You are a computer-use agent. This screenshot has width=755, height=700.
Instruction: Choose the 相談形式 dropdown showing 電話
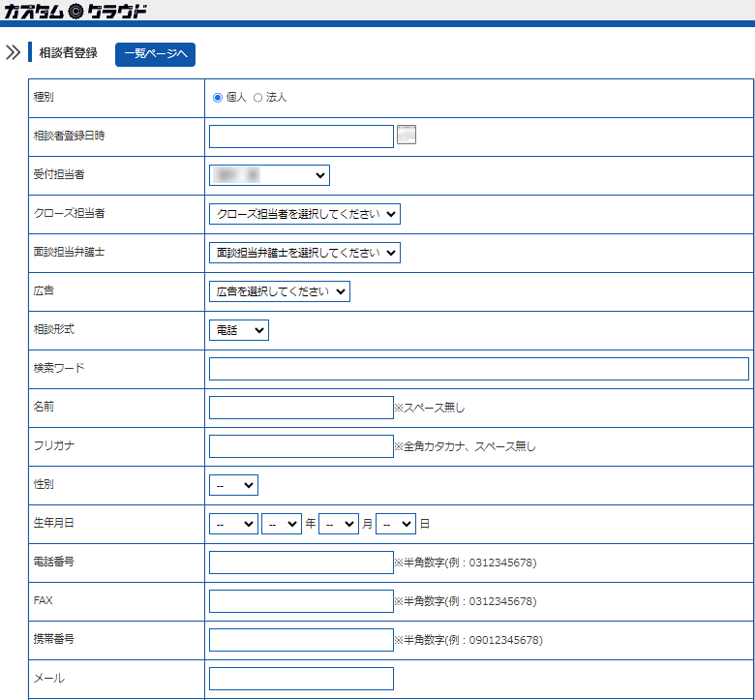pyautogui.click(x=238, y=330)
